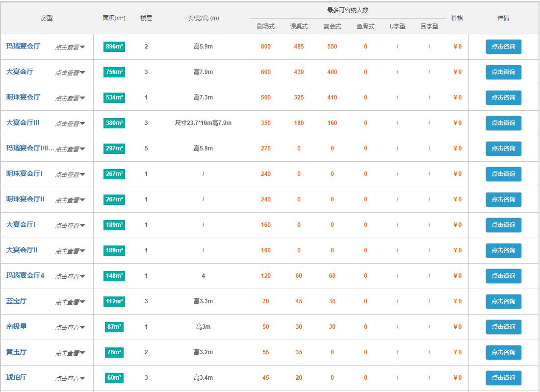This screenshot has height=392, width=540.
Task: Expand 点击查看 for 大宴会厅II row
Action: pyautogui.click(x=70, y=250)
